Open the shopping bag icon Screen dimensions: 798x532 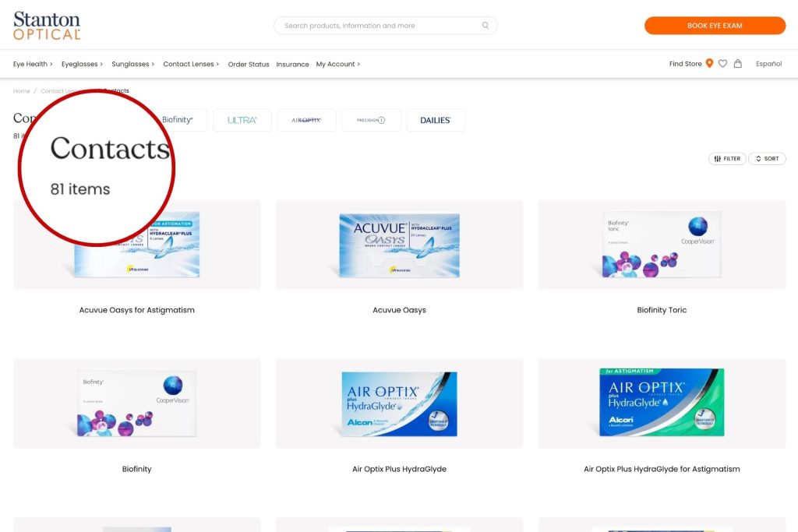[738, 64]
